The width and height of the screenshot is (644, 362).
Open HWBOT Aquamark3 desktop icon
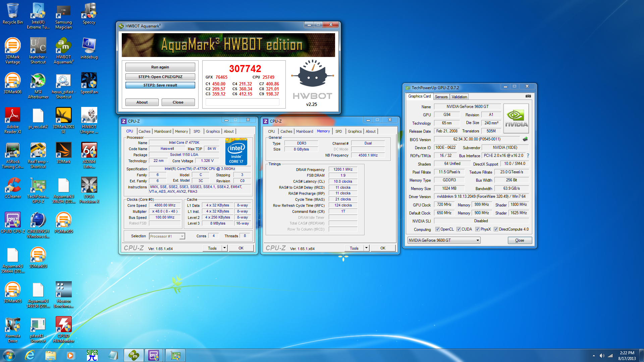pyautogui.click(x=64, y=51)
